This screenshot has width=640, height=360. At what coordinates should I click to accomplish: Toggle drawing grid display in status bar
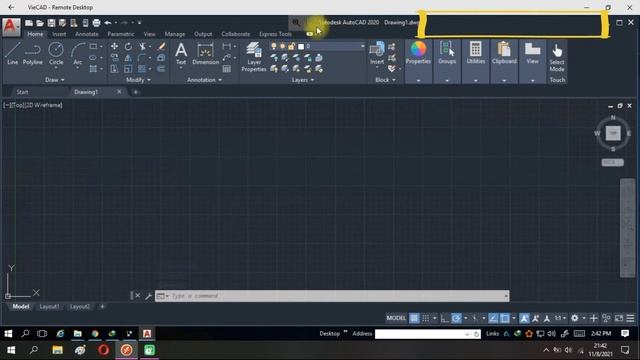pyautogui.click(x=414, y=318)
